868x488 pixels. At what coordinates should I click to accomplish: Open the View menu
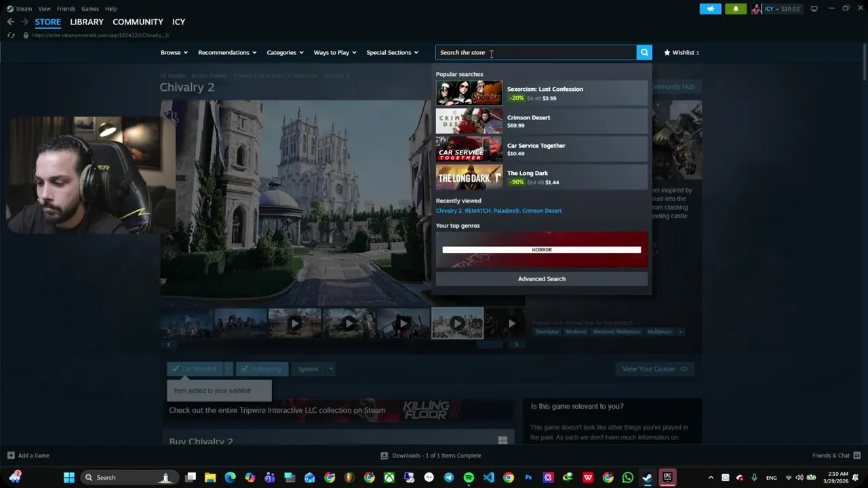tap(44, 9)
